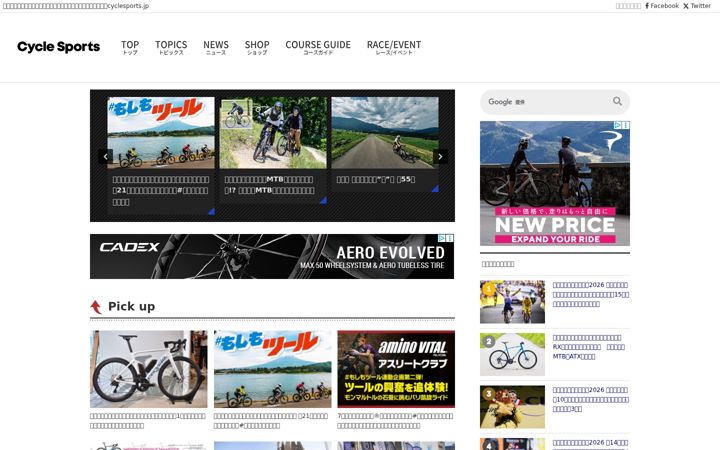
Task: Click caption under white road bike
Action: [148, 421]
